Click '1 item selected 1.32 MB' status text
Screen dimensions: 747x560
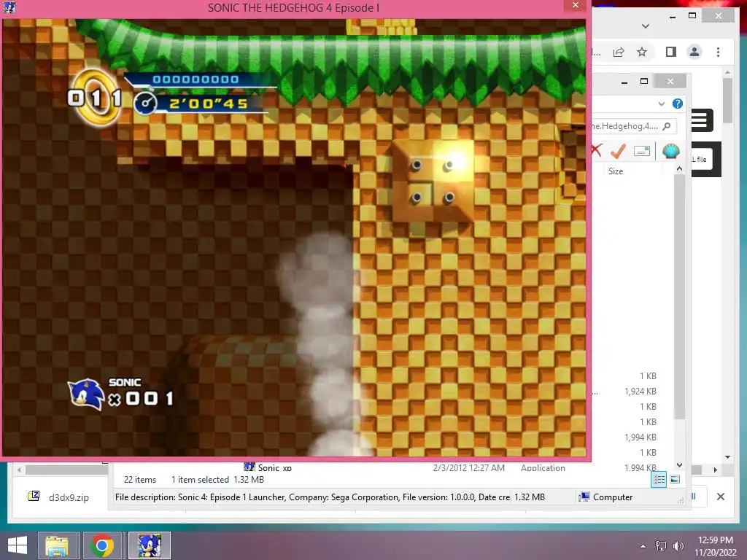point(217,480)
